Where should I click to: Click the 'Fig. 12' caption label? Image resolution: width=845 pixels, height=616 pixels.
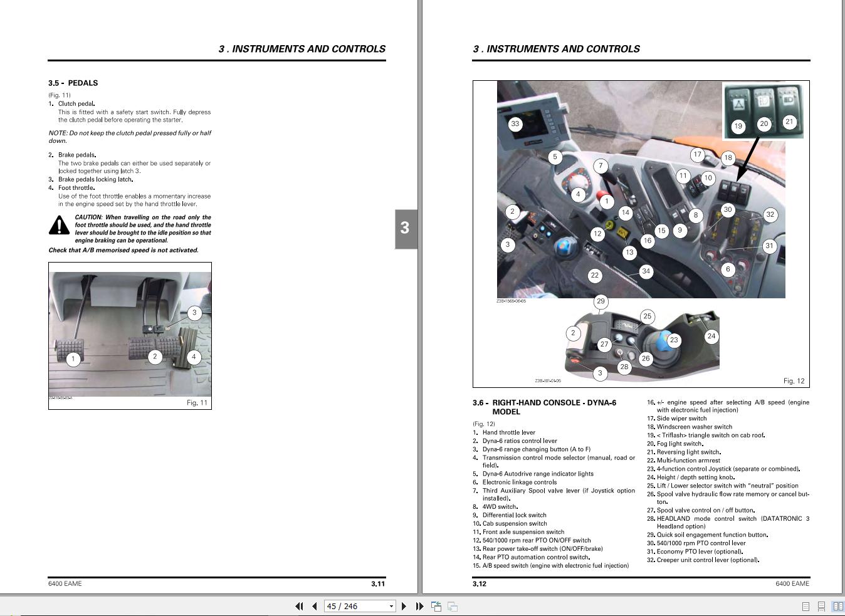794,381
